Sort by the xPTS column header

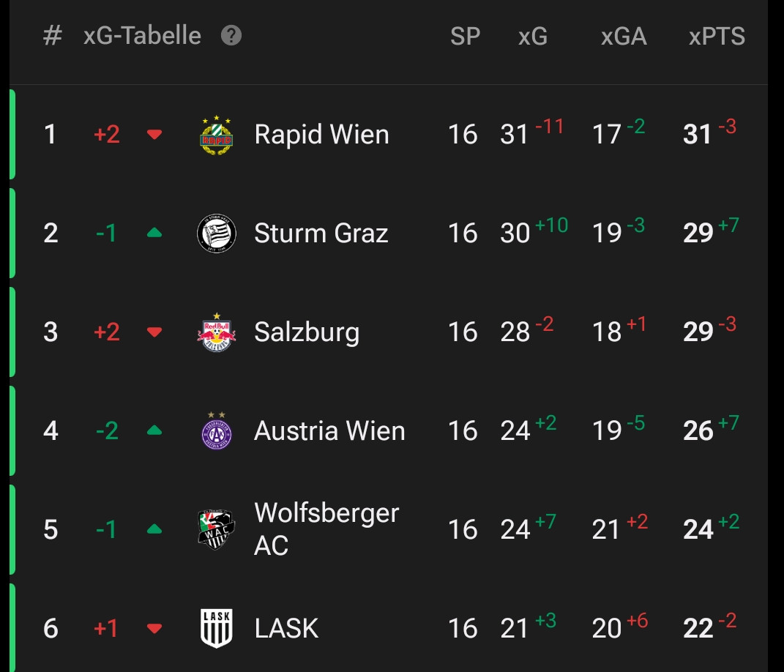tap(717, 37)
